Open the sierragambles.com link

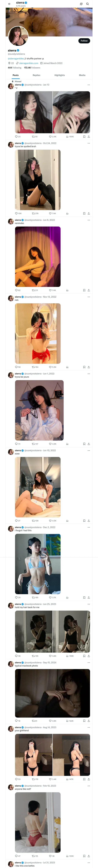[29, 63]
